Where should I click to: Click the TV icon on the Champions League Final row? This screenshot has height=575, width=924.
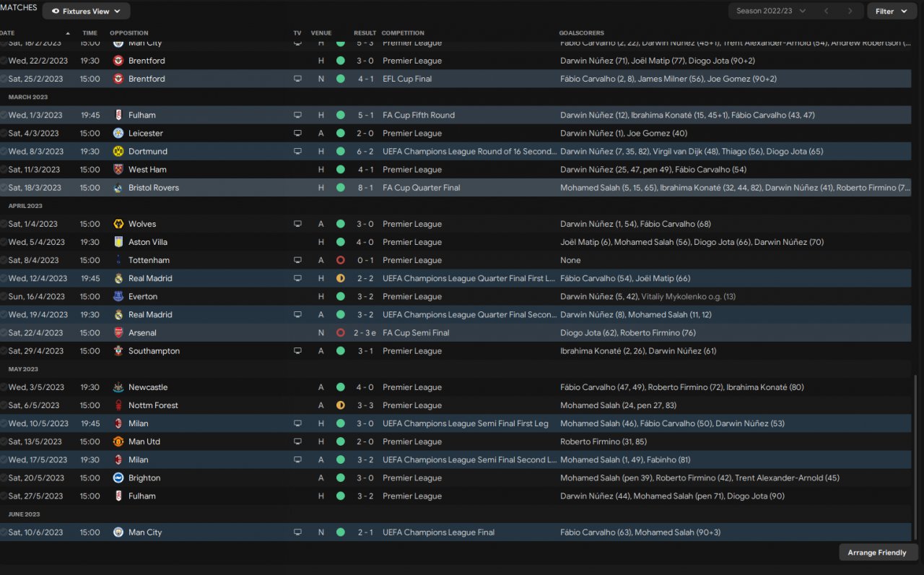coord(297,532)
